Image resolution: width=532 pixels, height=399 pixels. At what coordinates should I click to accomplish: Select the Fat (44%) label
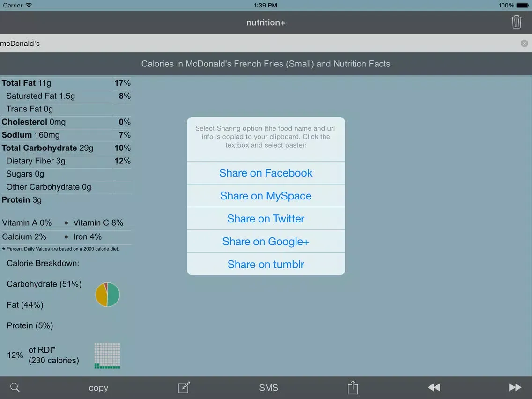tap(25, 305)
